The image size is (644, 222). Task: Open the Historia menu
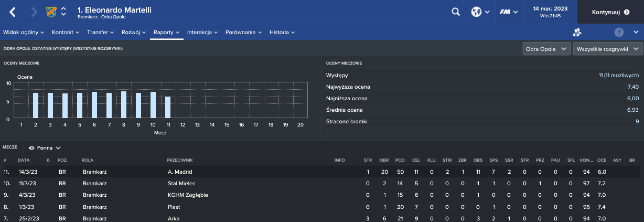pos(282,32)
